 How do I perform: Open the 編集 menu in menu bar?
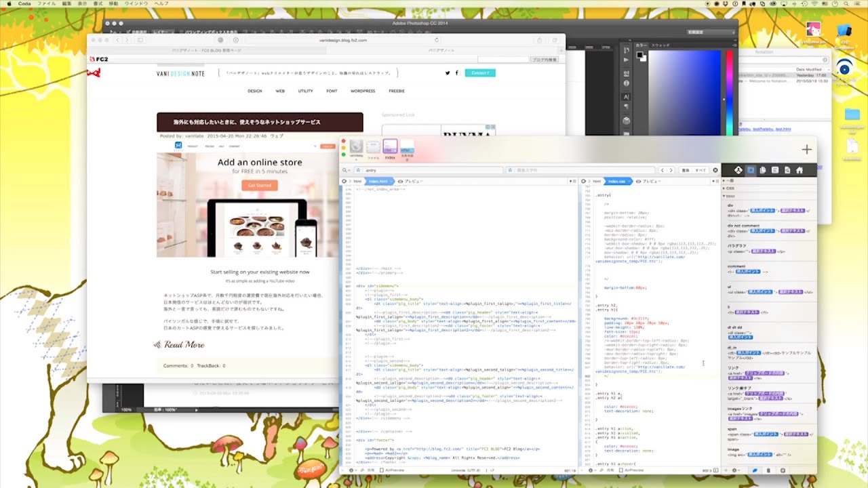coord(67,3)
